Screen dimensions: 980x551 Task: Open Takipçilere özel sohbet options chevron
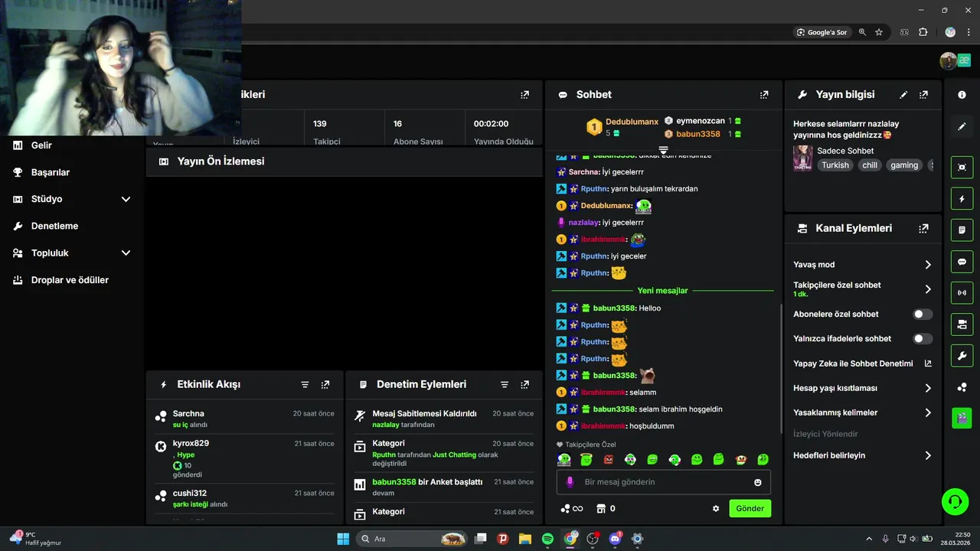coord(928,289)
